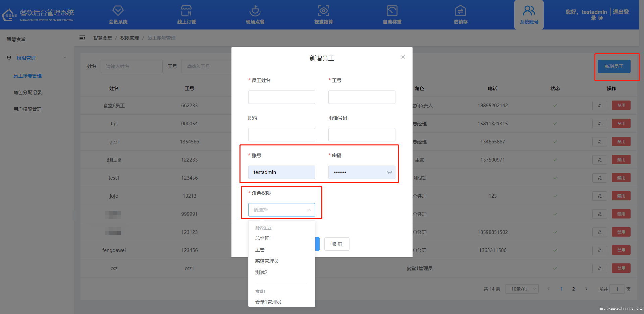Go to page 2 of employee list

pyautogui.click(x=574, y=289)
